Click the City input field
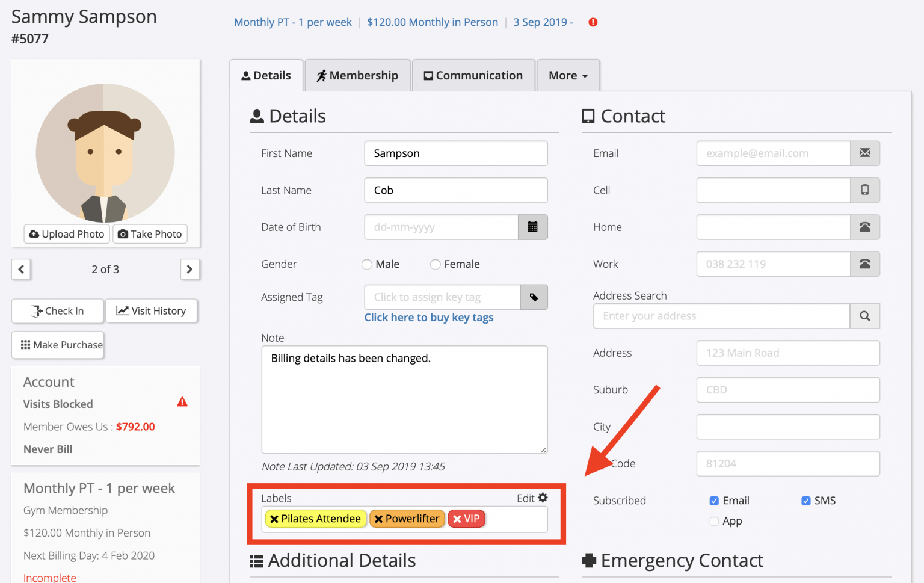The width and height of the screenshot is (924, 583). point(788,427)
